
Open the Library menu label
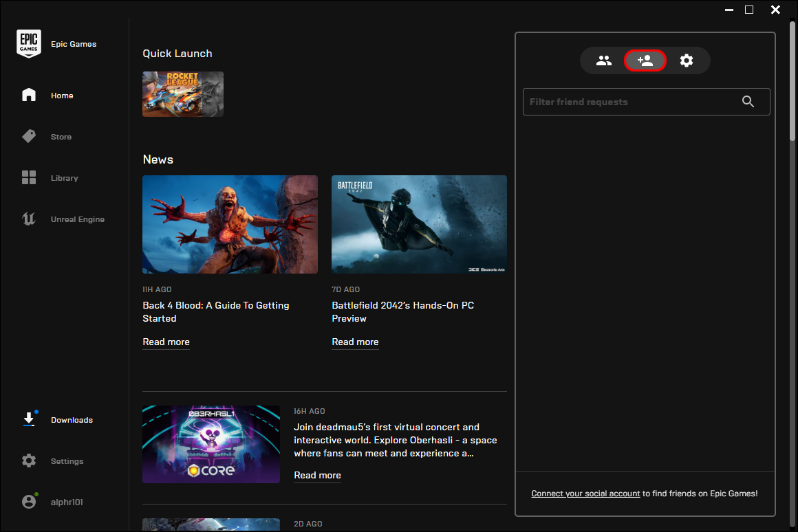click(x=65, y=178)
